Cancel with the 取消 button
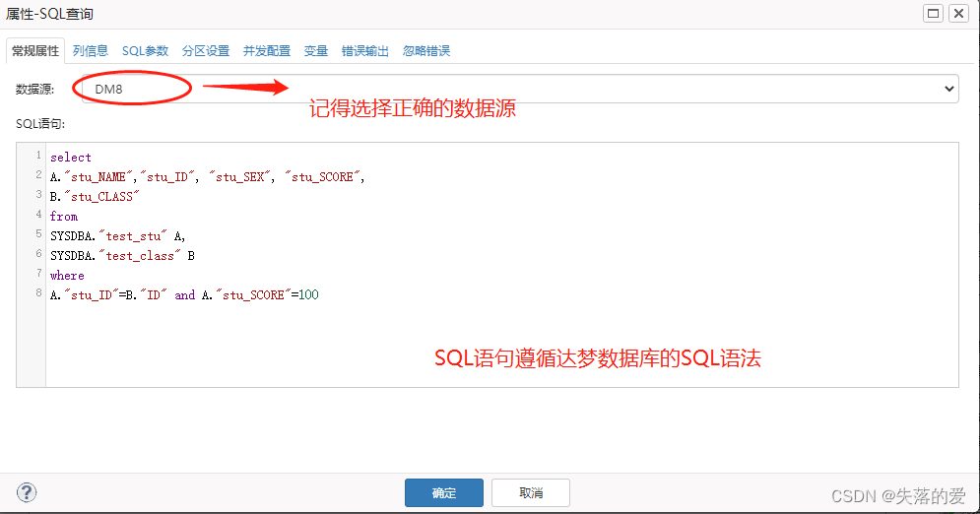The width and height of the screenshot is (980, 514). coord(531,492)
